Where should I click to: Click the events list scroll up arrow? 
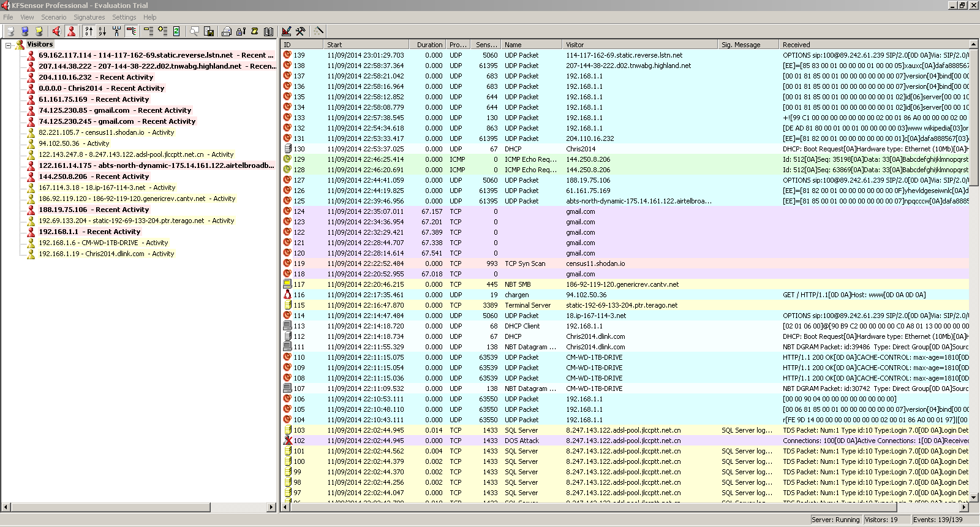pos(974,45)
